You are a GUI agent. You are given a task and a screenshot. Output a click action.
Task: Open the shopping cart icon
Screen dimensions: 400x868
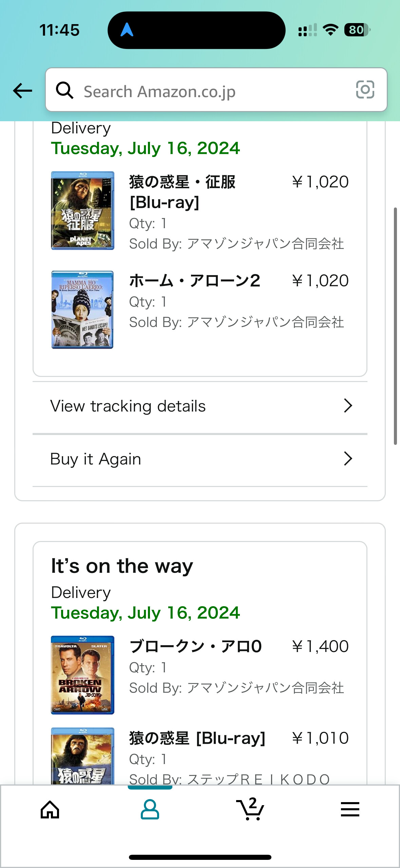point(250,810)
